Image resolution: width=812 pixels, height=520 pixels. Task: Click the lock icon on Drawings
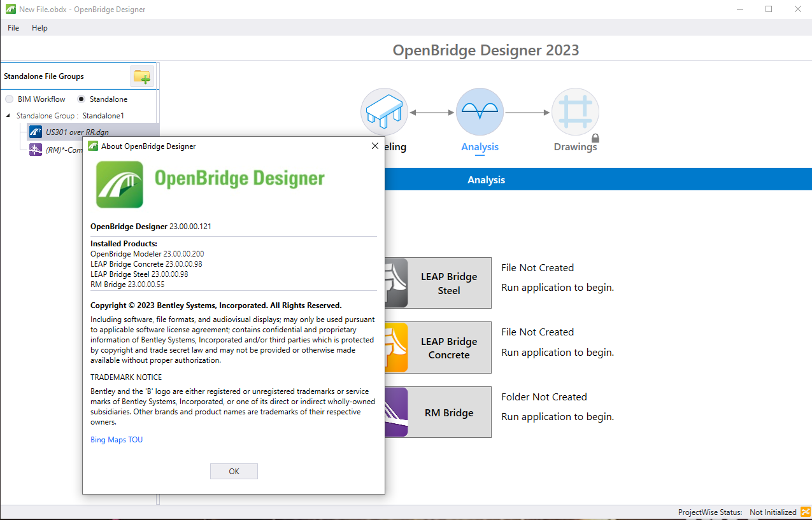tap(595, 137)
